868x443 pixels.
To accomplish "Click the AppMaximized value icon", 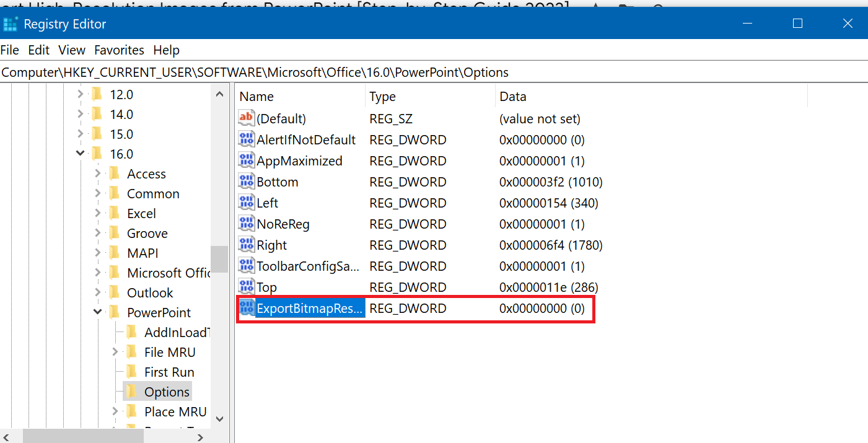I will pos(247,160).
